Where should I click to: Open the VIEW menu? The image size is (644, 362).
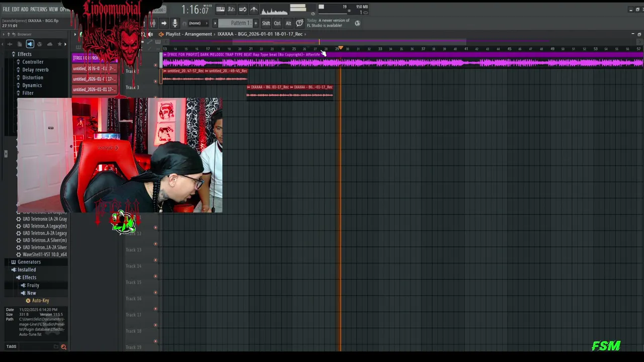point(53,10)
